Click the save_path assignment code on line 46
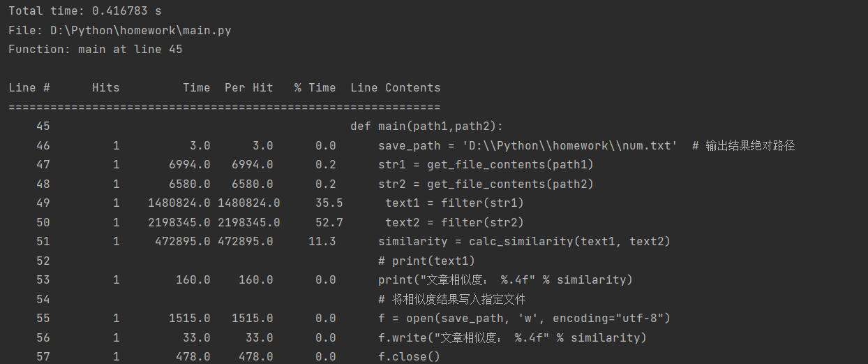The image size is (868, 364). [527, 146]
